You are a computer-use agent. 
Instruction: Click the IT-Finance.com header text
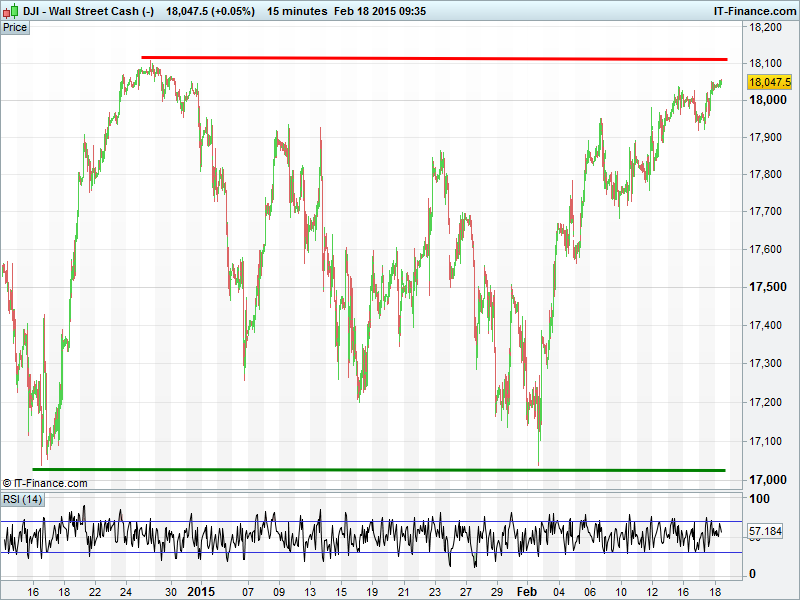pyautogui.click(x=755, y=11)
